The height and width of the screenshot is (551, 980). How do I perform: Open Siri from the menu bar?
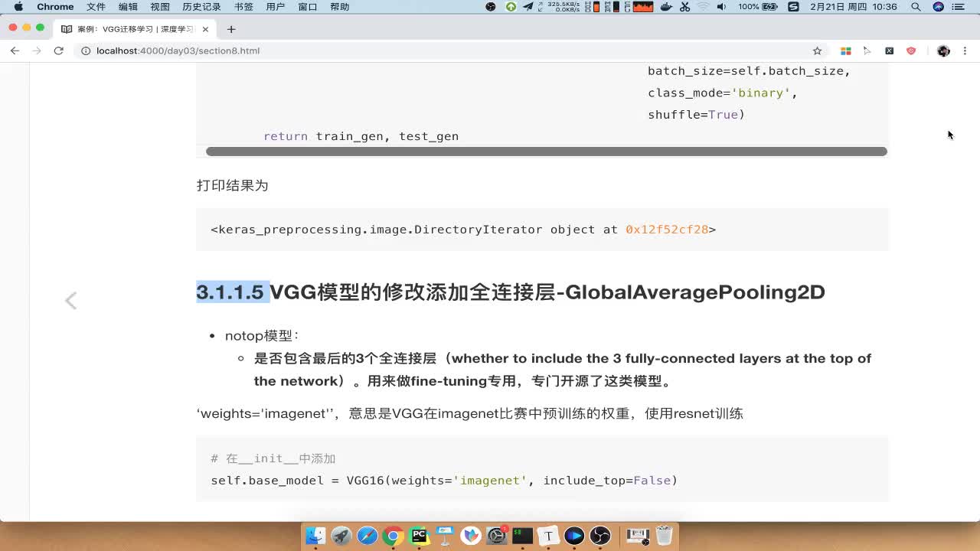point(939,7)
